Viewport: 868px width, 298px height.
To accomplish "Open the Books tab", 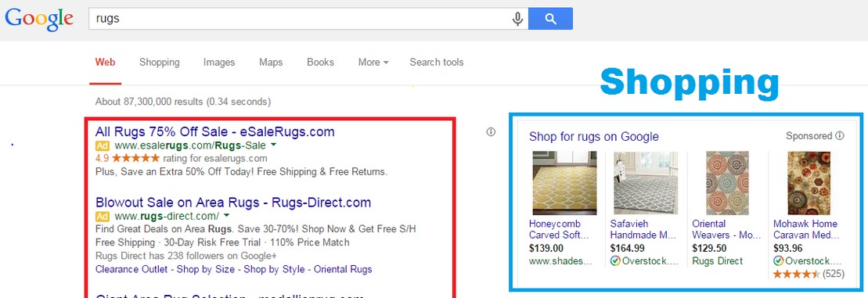I will 321,63.
